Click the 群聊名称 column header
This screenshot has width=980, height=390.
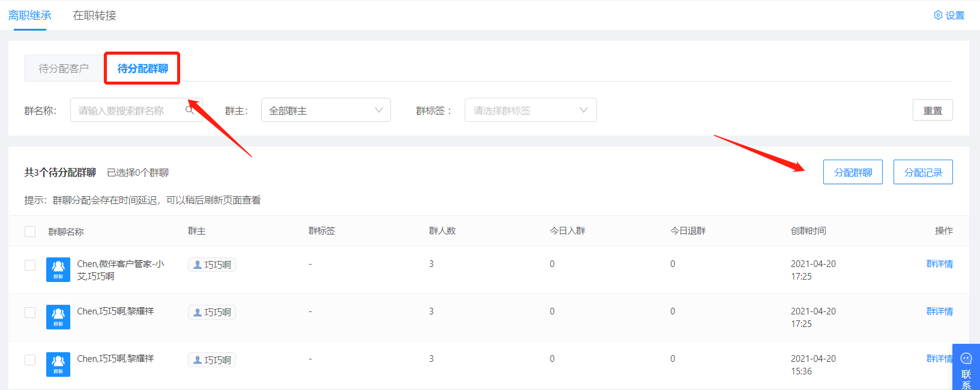(x=66, y=232)
